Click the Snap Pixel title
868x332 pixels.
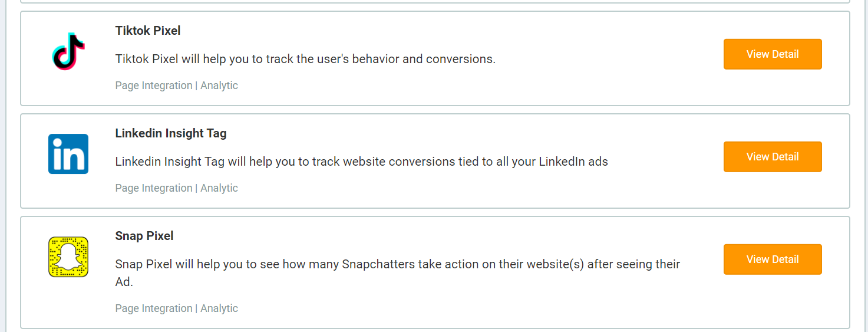[144, 236]
